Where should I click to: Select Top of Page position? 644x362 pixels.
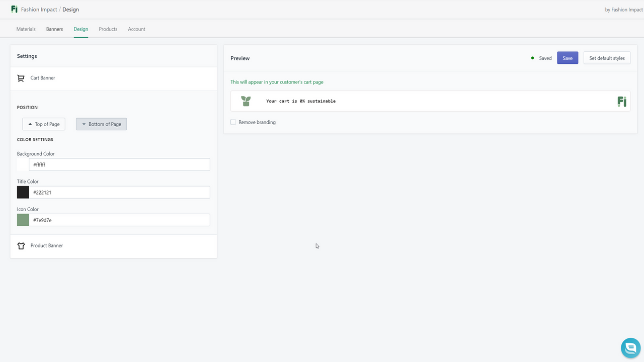pos(44,124)
